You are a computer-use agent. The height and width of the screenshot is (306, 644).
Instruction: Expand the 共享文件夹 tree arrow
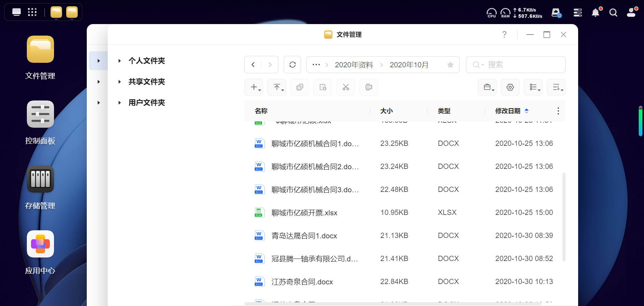pos(120,82)
